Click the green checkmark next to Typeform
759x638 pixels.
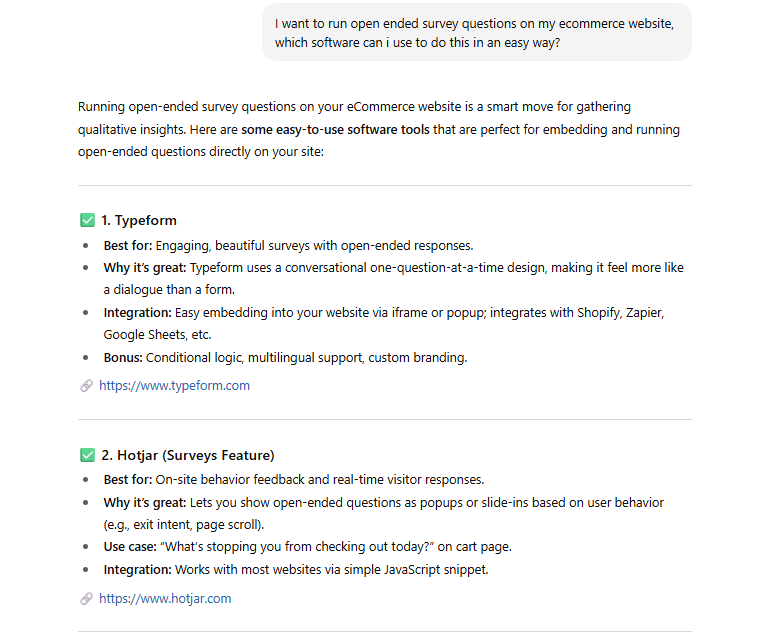(x=87, y=221)
